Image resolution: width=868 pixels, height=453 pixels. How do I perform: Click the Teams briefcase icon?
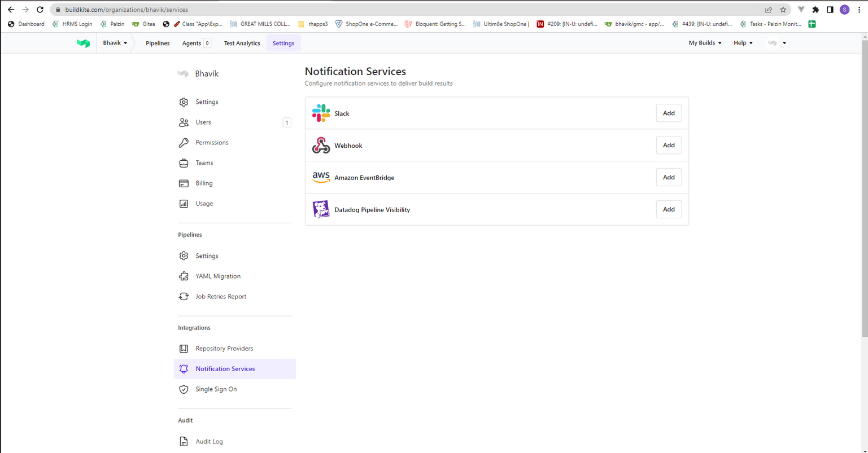point(184,163)
